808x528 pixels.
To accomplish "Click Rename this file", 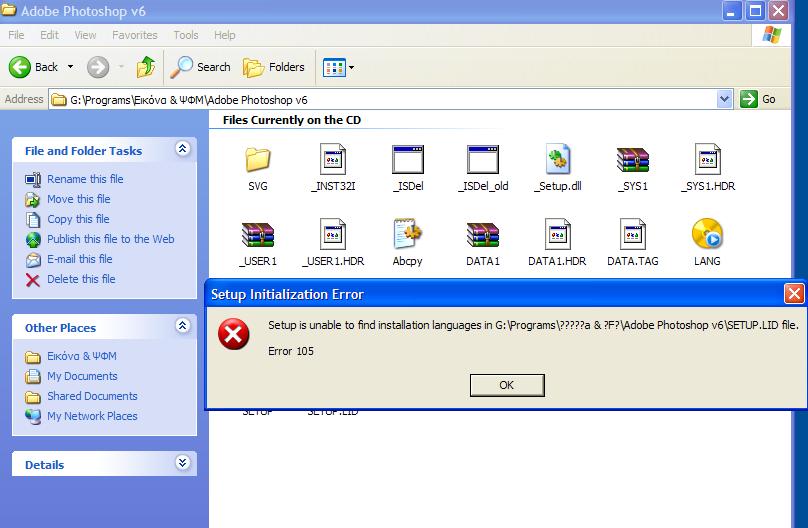I will [x=85, y=179].
